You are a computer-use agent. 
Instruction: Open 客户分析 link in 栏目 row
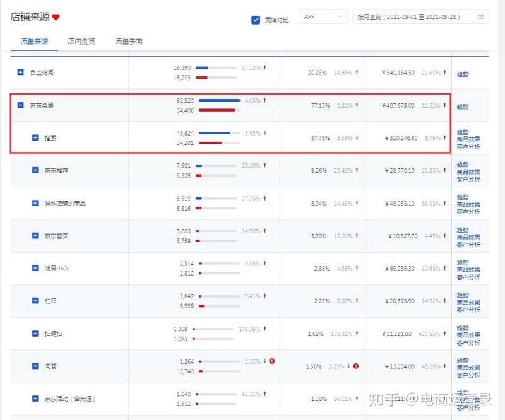tap(468, 310)
